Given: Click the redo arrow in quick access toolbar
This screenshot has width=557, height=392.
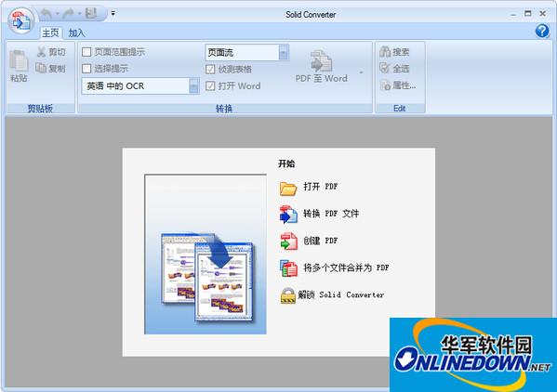Looking at the screenshot, I should coord(68,14).
